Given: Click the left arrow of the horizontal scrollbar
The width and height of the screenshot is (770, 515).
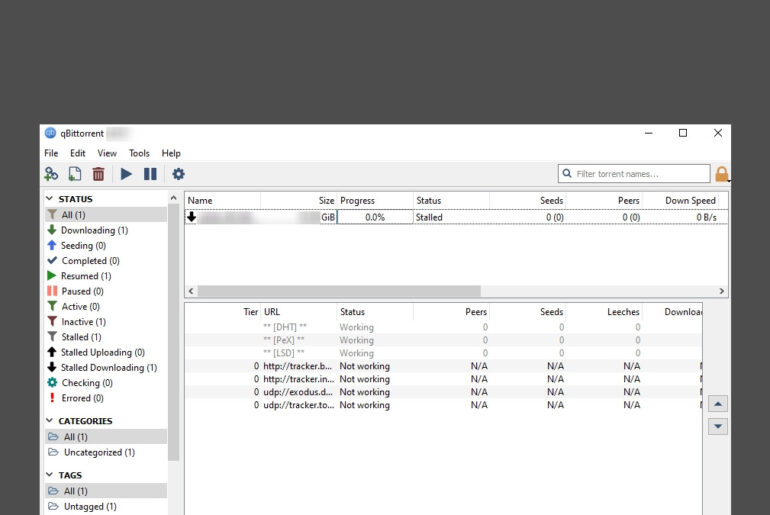Looking at the screenshot, I should click(x=191, y=291).
